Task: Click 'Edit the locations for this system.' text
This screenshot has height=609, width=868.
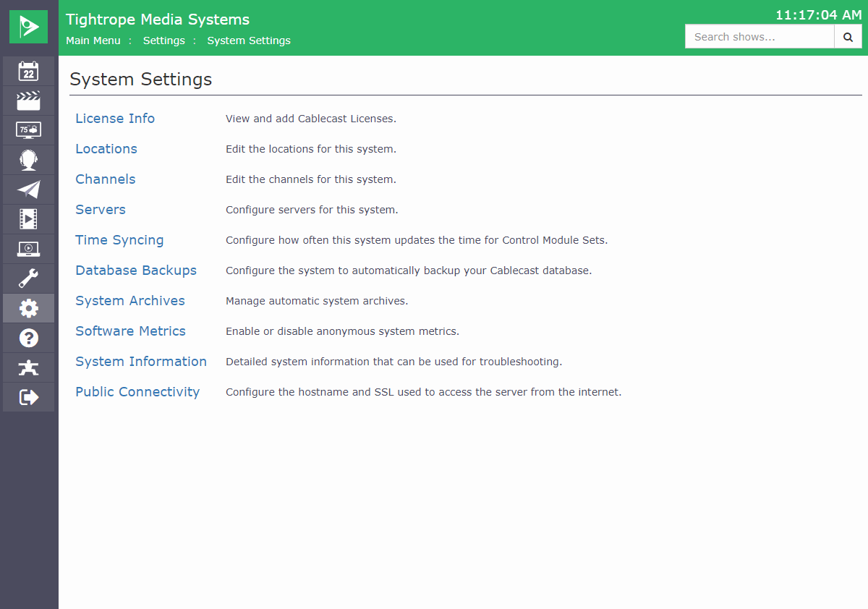Action: 311,149
